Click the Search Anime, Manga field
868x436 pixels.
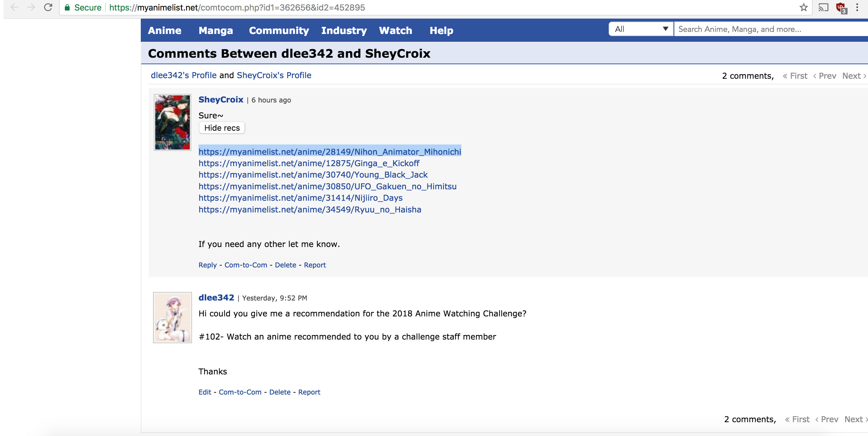point(771,29)
